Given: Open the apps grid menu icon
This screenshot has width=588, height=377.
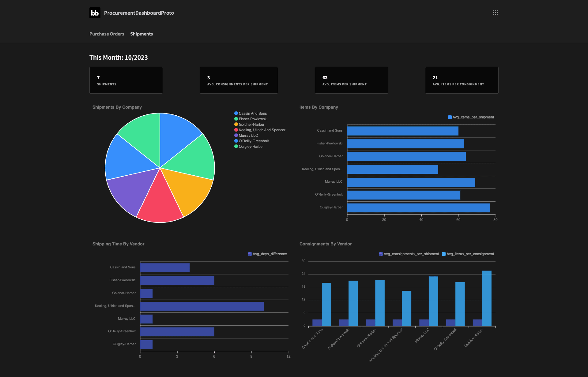Looking at the screenshot, I should (496, 13).
